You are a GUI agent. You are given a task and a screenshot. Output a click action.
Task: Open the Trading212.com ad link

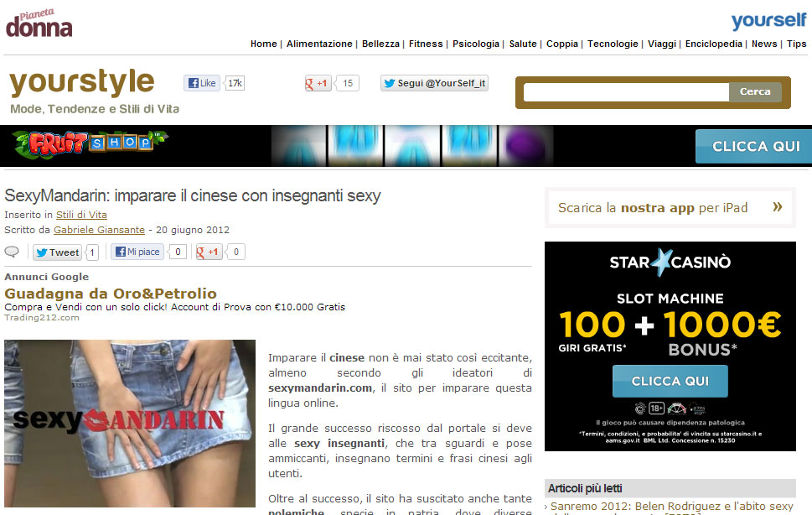point(42,318)
